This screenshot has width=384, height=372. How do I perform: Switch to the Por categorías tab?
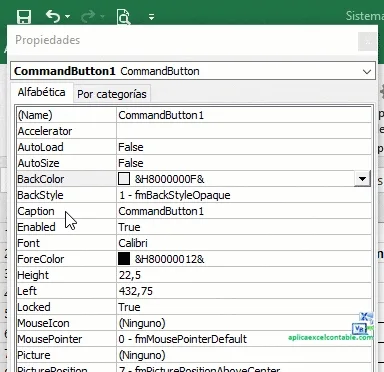112,94
